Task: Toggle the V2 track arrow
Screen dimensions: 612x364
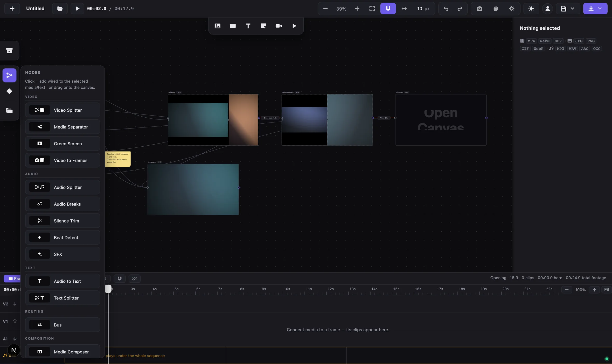Action: click(x=15, y=304)
